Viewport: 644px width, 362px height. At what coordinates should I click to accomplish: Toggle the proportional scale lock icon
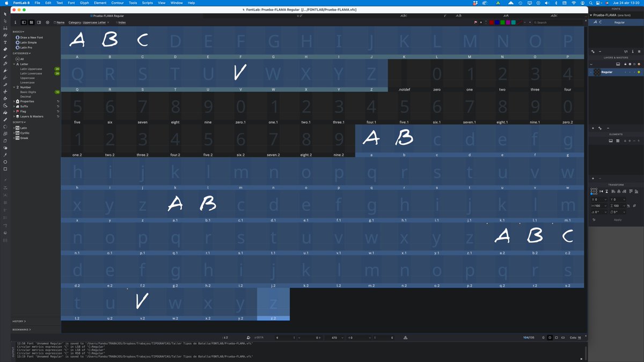[x=634, y=206]
